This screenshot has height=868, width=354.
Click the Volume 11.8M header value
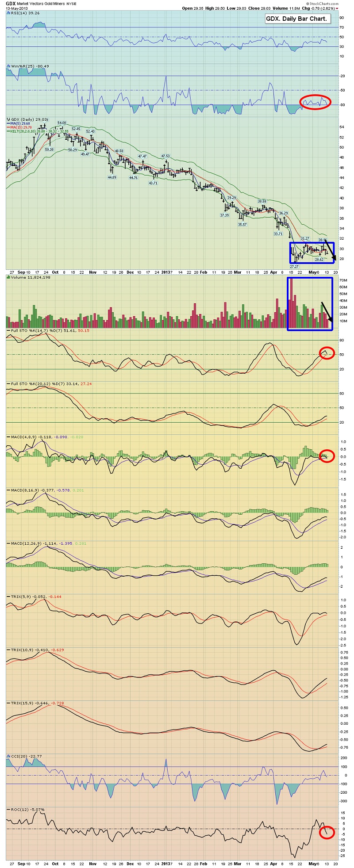coord(287,8)
